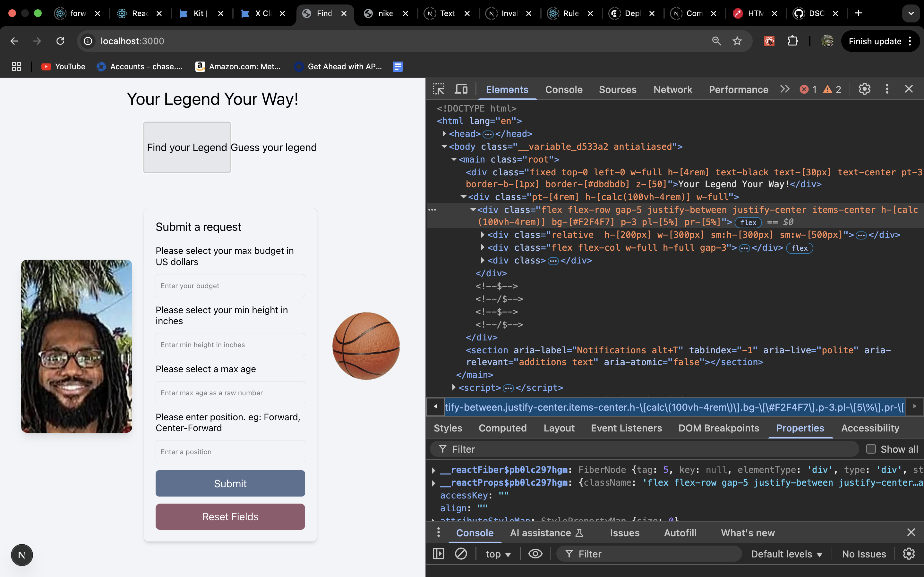Enable the Show all checkbox
The height and width of the screenshot is (577, 924).
point(871,449)
